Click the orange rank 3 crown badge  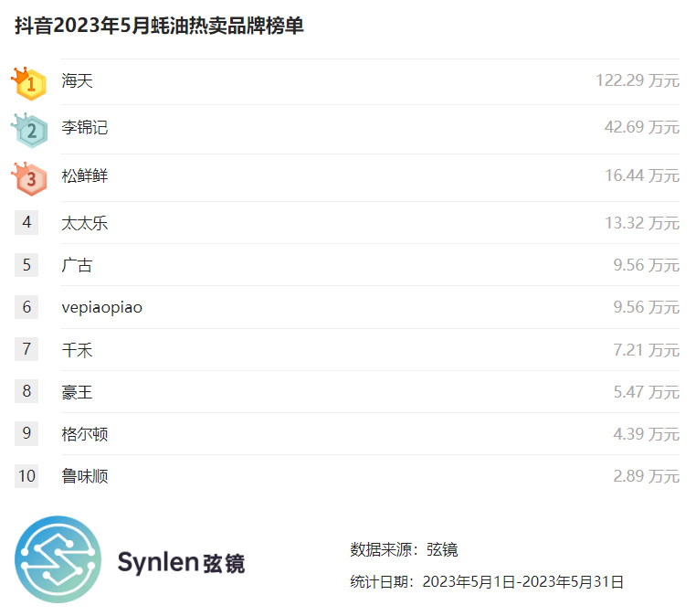[29, 178]
